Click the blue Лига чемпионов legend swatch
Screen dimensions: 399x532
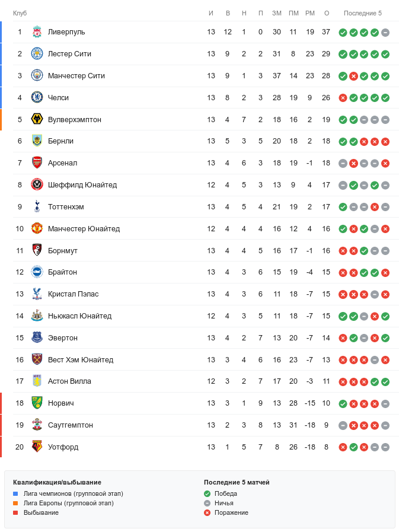click(16, 493)
